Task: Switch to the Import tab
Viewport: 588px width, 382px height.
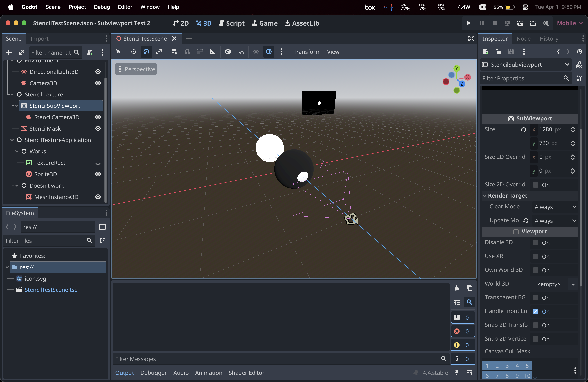Action: click(x=39, y=39)
